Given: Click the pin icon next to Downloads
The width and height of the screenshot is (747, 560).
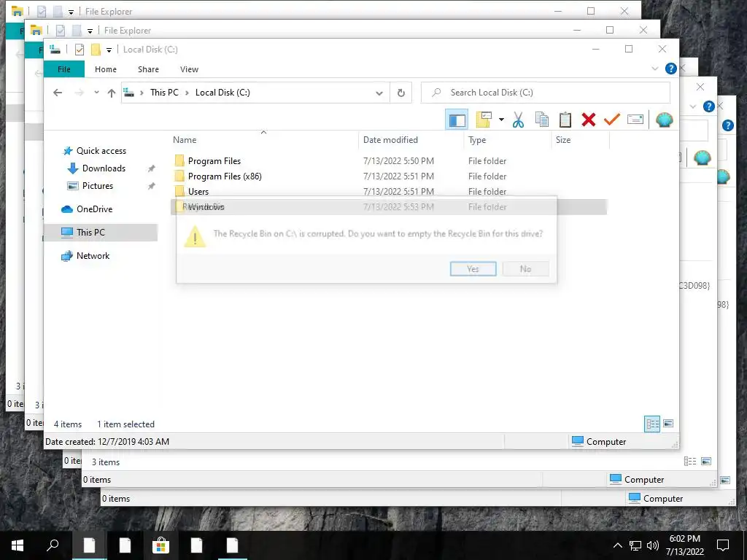Looking at the screenshot, I should (x=152, y=168).
